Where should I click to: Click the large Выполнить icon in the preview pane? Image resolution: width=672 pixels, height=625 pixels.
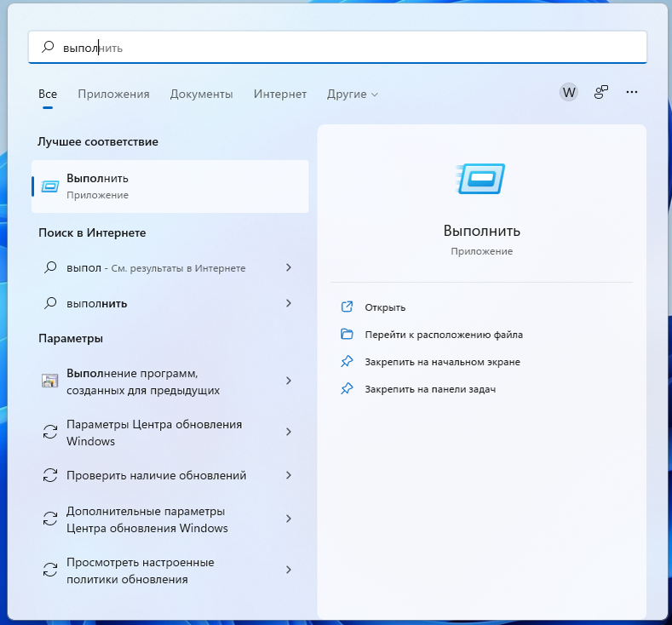[x=481, y=179]
